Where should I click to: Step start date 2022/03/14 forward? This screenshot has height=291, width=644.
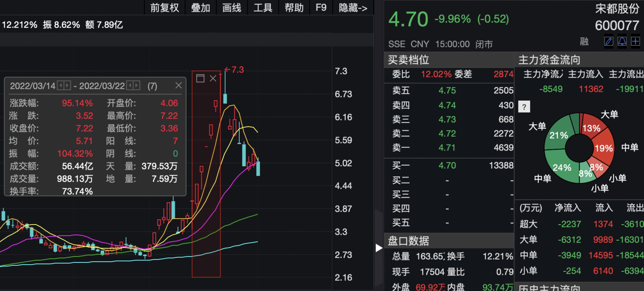click(67, 86)
